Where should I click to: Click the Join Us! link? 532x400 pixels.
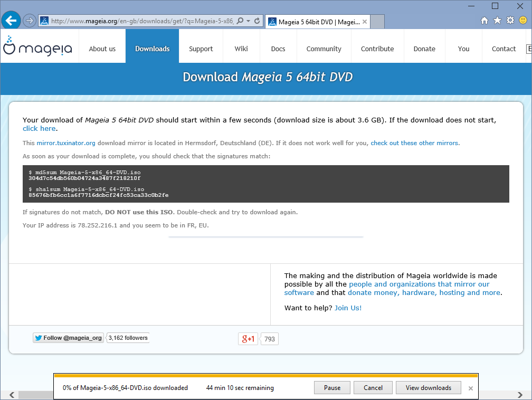tap(348, 308)
